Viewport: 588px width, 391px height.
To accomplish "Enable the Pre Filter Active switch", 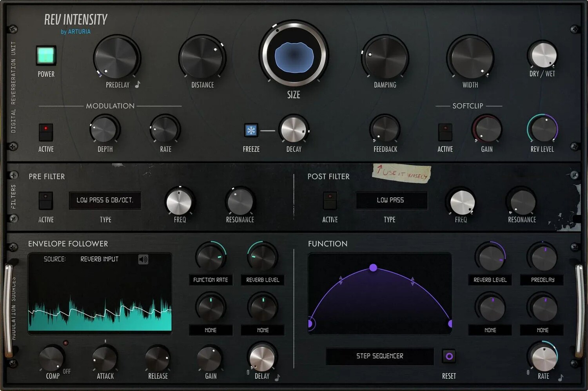I will pos(46,200).
